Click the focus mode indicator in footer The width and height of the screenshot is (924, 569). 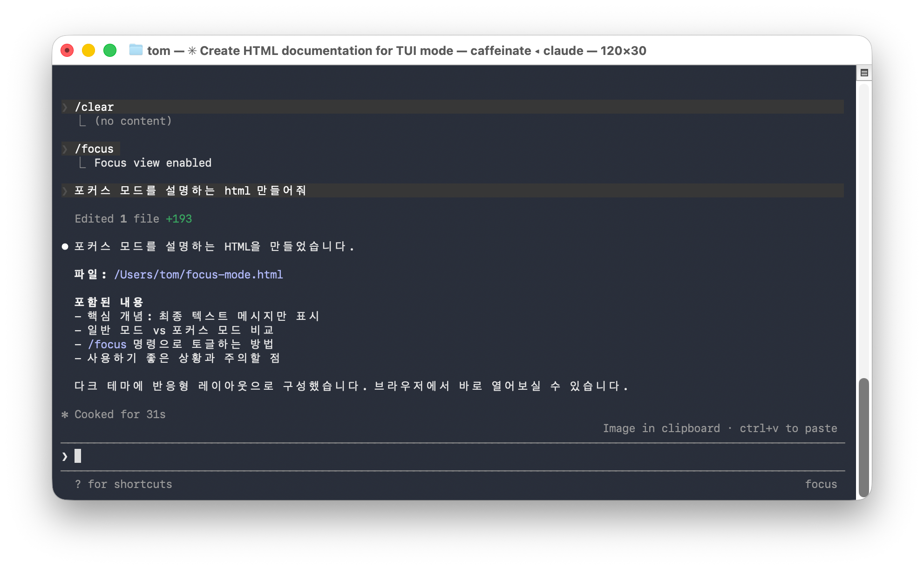click(x=821, y=484)
